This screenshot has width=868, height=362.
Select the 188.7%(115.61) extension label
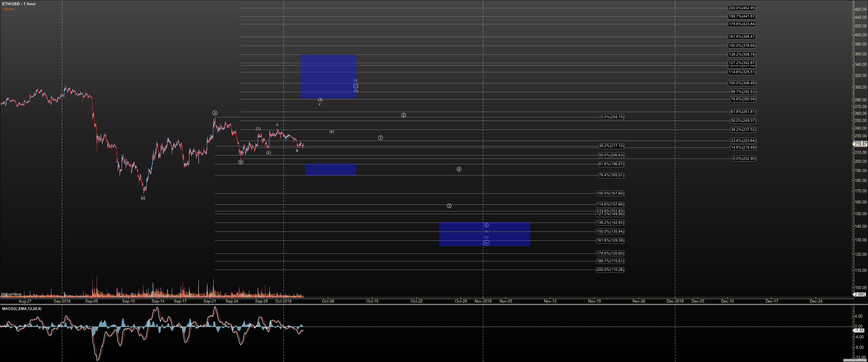[x=610, y=261]
